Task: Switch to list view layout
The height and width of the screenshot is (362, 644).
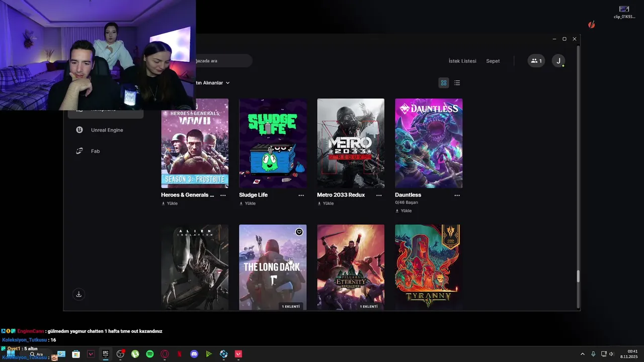Action: pos(457,83)
